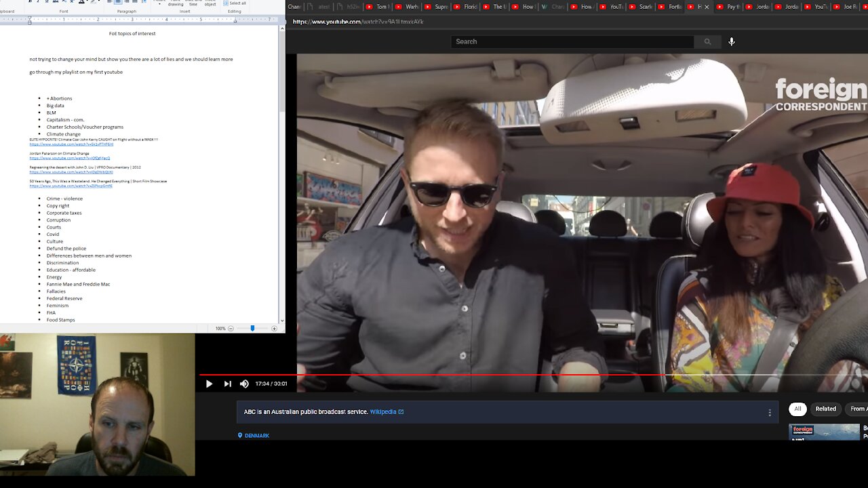Screen dimensions: 868x488
Task: Open the Regreening the desert YouTube link
Action: [71, 172]
